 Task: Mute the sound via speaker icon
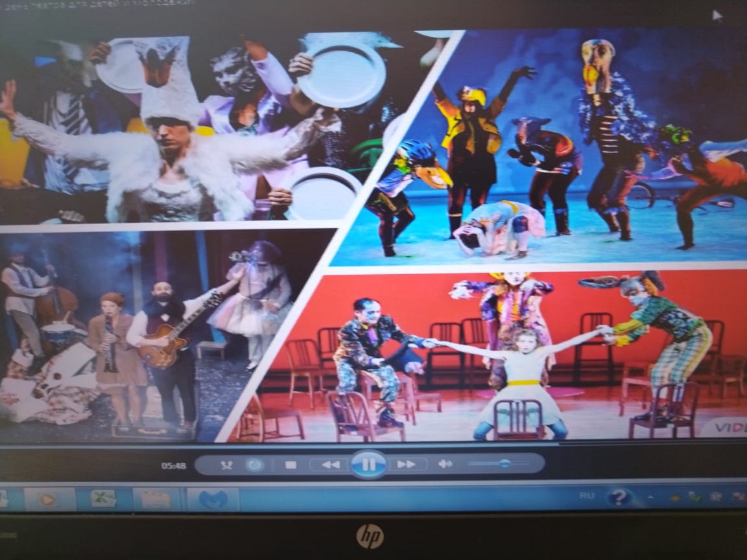click(445, 464)
